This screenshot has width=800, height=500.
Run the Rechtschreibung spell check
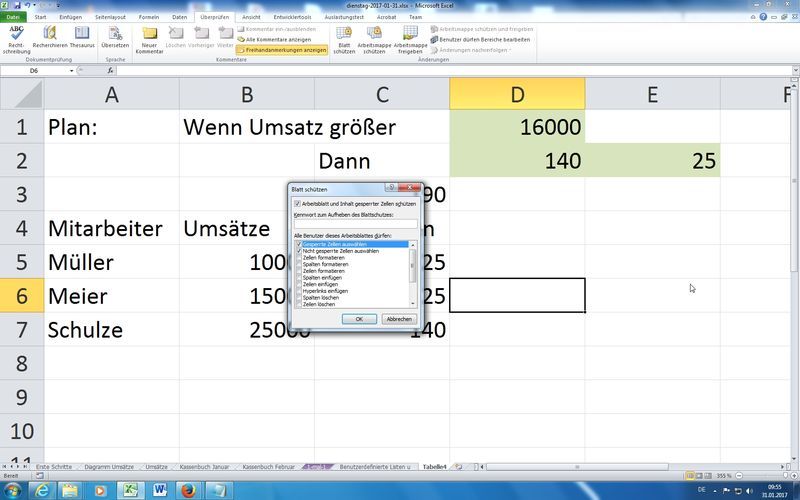(16, 40)
